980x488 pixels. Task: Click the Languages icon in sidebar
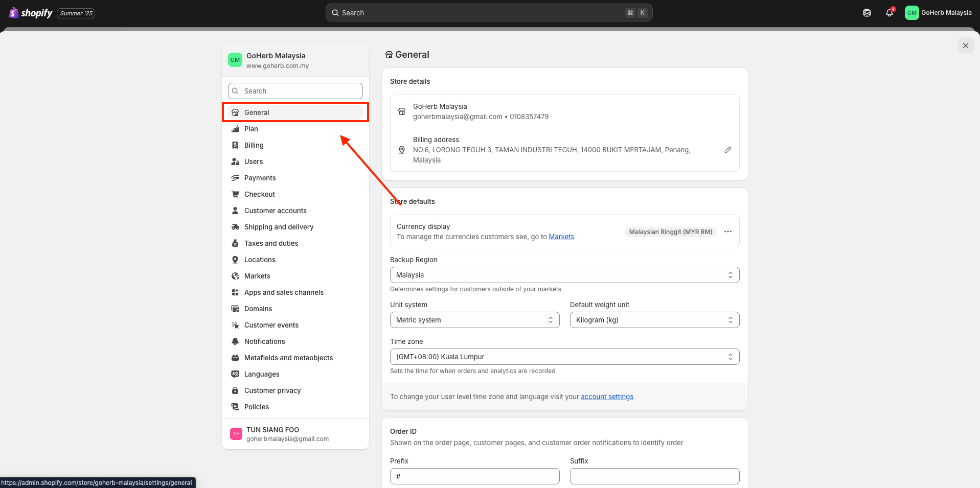coord(235,374)
